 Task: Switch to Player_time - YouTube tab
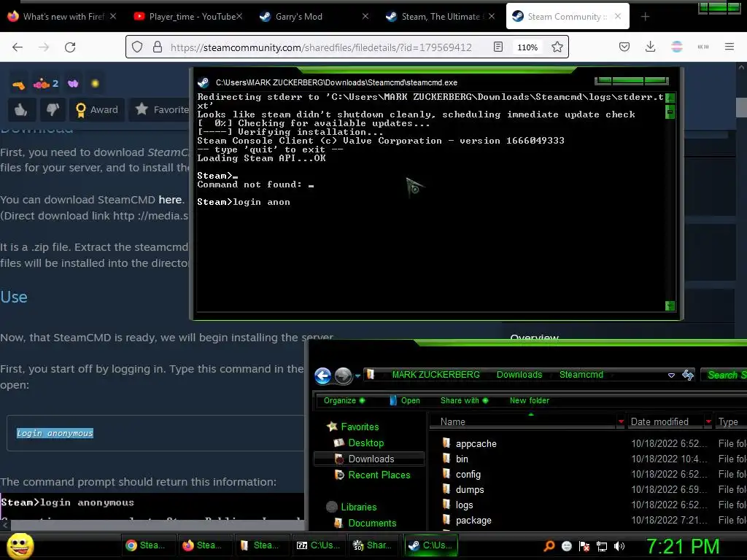pyautogui.click(x=187, y=17)
